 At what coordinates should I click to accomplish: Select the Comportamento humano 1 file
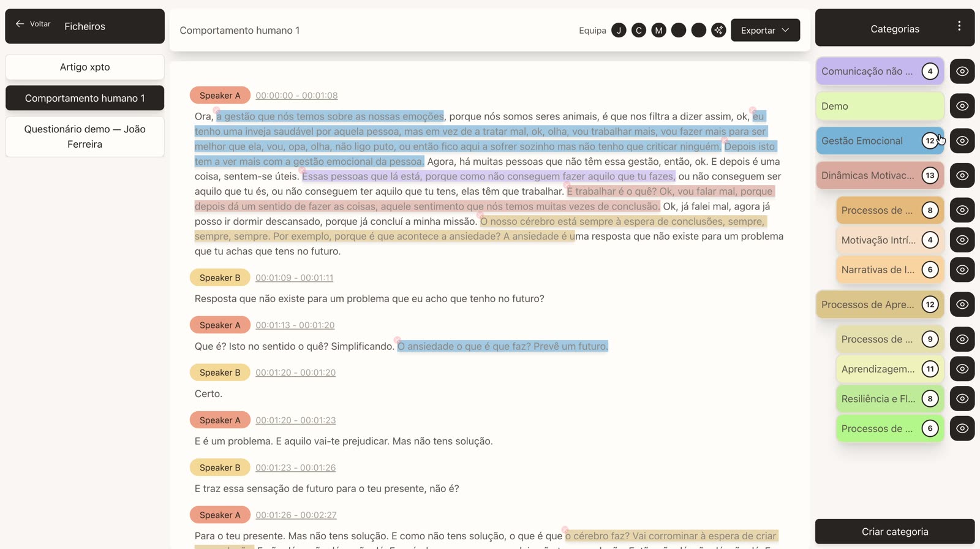pyautogui.click(x=85, y=98)
